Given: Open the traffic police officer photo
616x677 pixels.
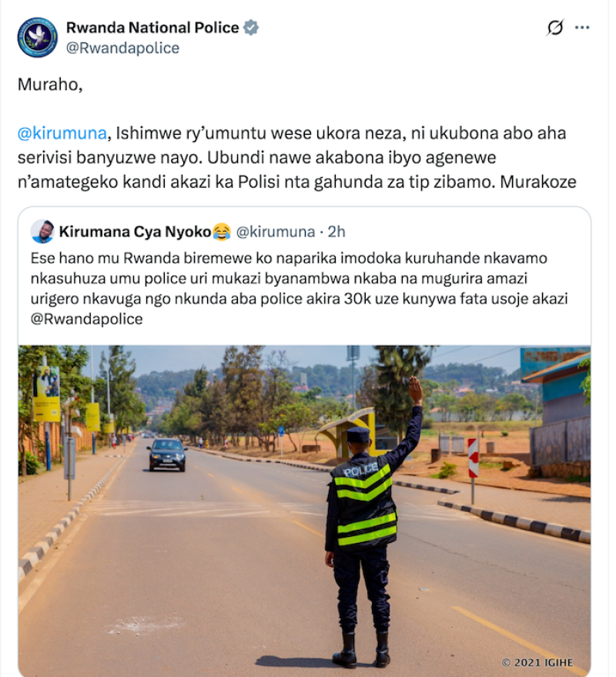Looking at the screenshot, I should point(304,511).
